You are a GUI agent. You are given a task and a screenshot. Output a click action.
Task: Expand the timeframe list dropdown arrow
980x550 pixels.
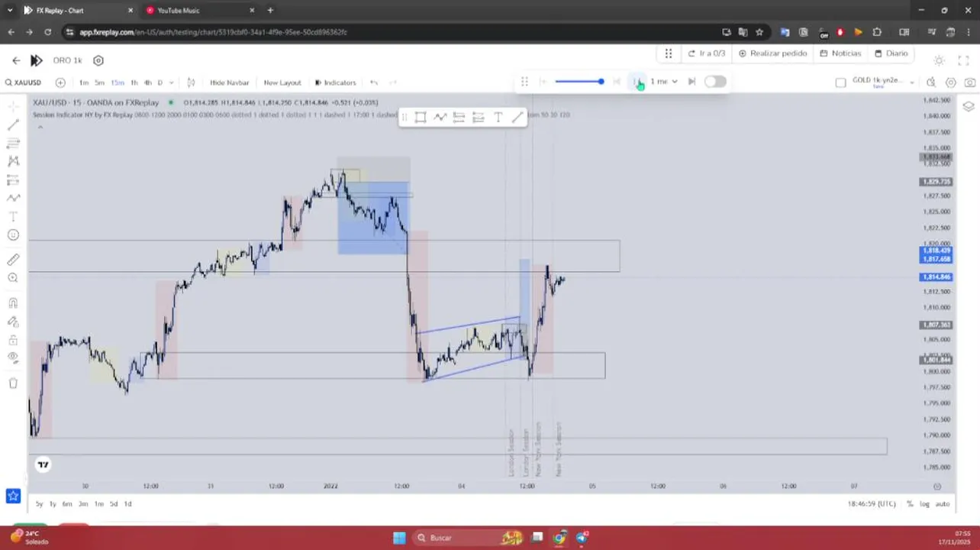pyautogui.click(x=171, y=82)
